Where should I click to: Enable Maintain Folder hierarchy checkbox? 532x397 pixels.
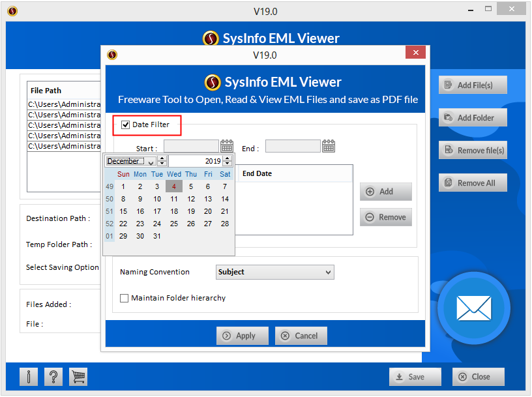tap(124, 298)
